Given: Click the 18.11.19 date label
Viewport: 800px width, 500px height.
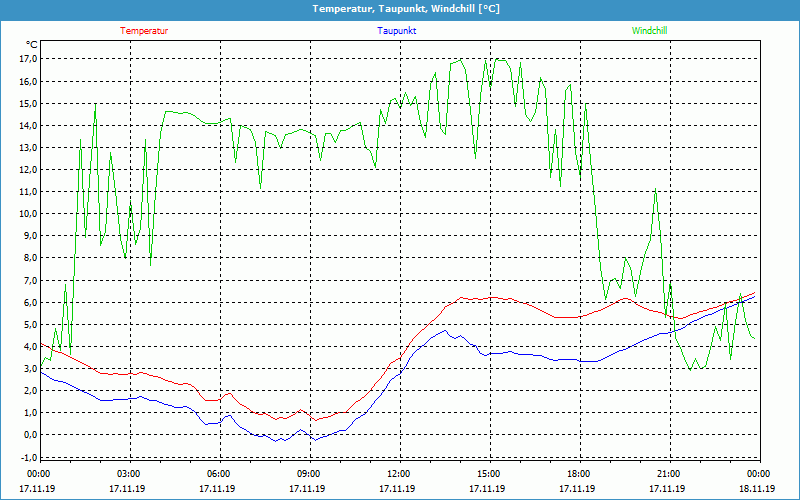Looking at the screenshot, I should (757, 488).
